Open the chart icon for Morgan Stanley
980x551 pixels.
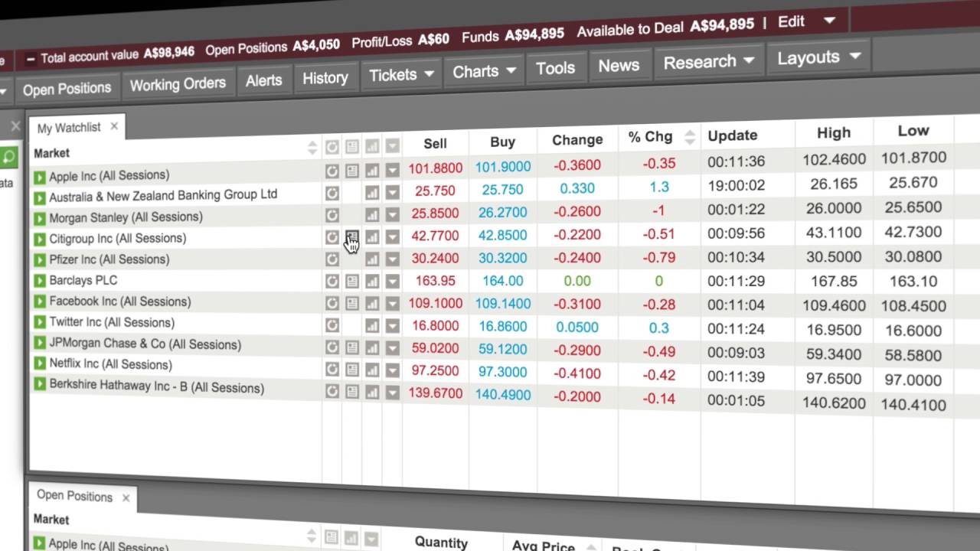click(372, 215)
